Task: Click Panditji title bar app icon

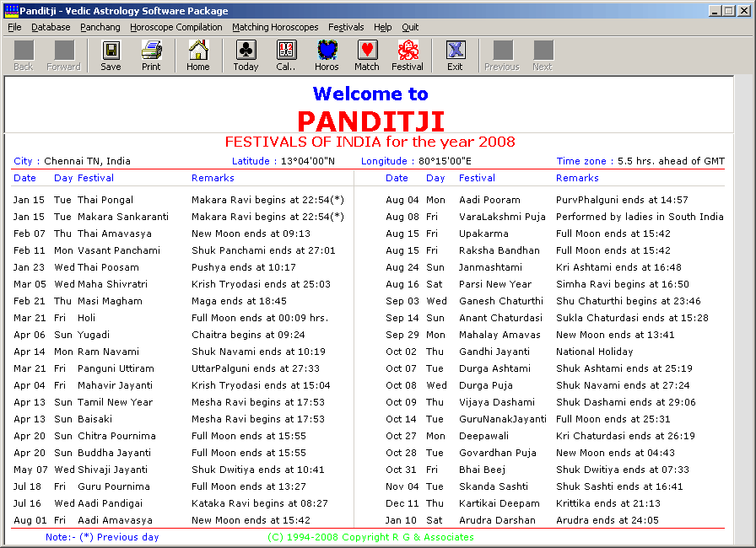Action: [11, 11]
